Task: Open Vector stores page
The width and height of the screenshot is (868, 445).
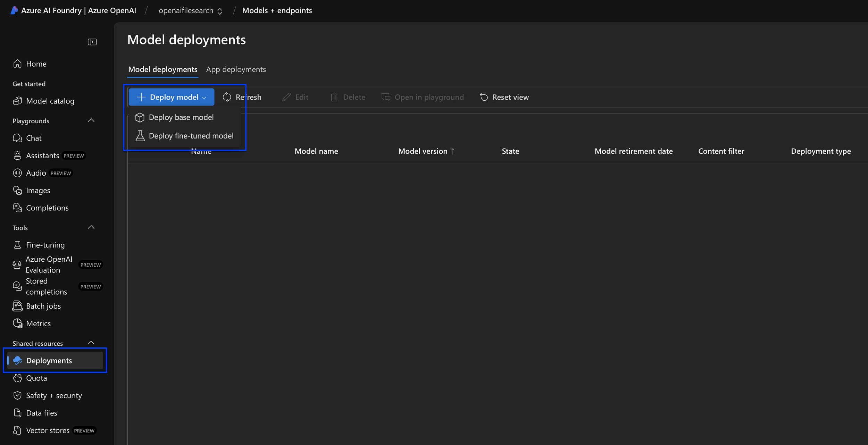Action: [x=48, y=430]
